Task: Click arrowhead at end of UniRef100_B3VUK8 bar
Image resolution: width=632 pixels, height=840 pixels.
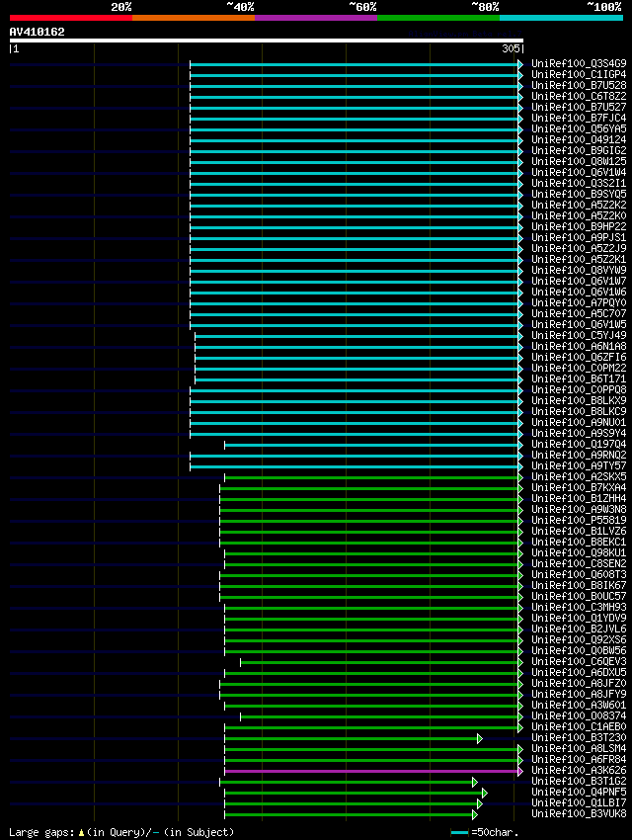Action: tap(475, 815)
